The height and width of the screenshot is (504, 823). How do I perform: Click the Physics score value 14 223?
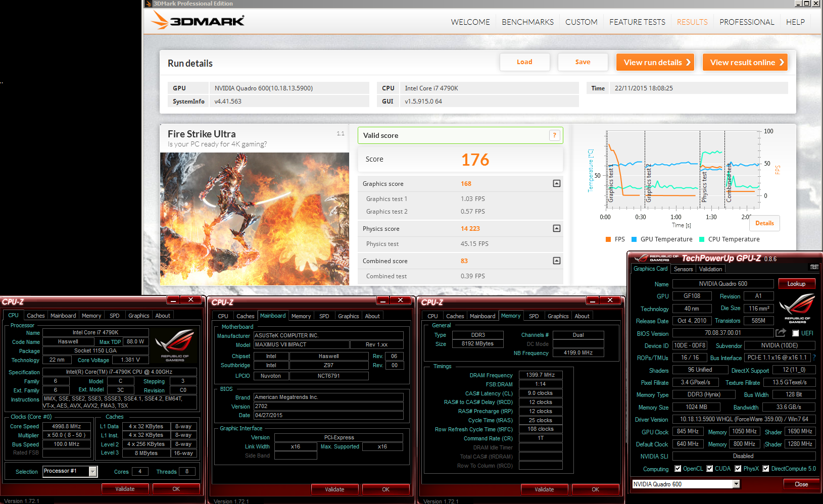coord(470,228)
